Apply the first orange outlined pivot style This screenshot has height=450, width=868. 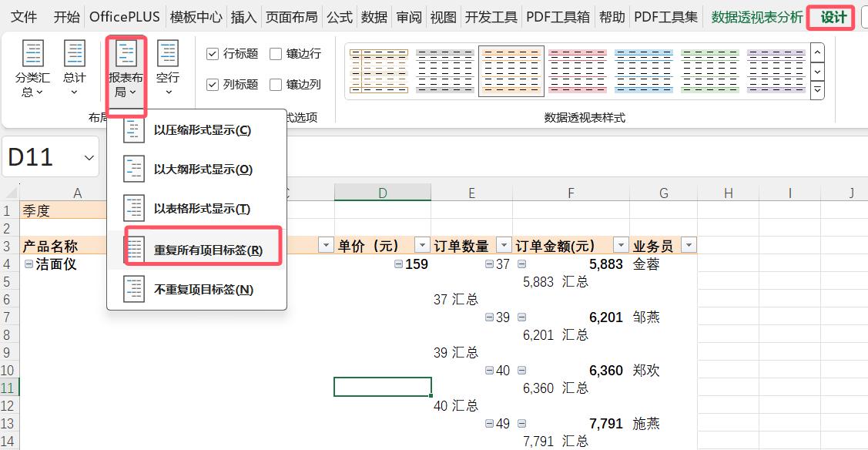click(379, 72)
